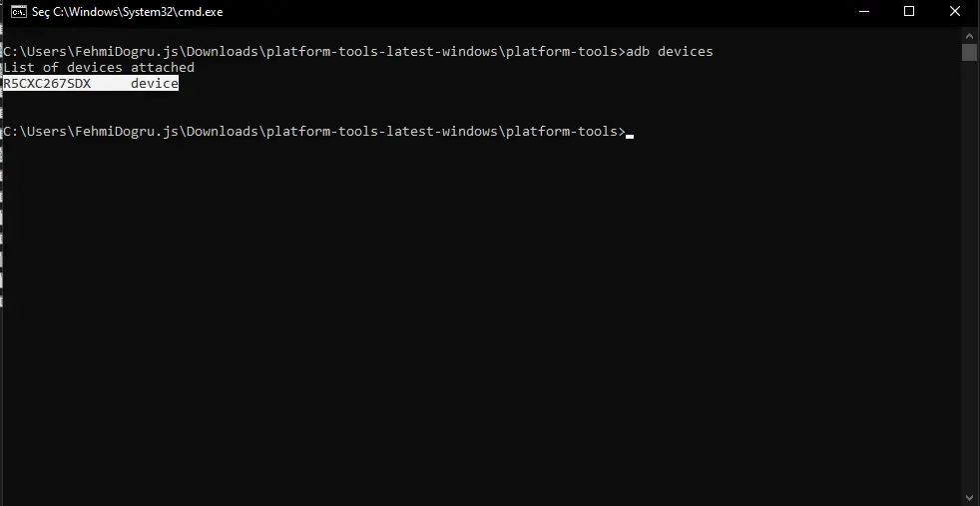The width and height of the screenshot is (980, 506).
Task: Click the highlighted word 'device'
Action: [x=155, y=84]
